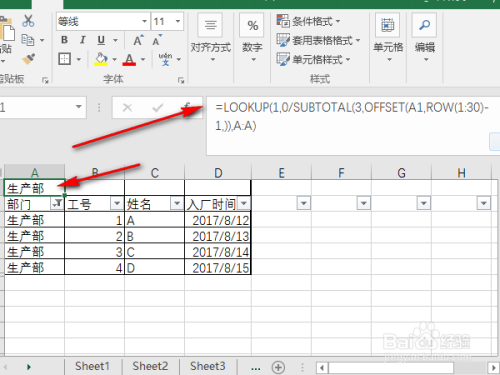Apply the yellow fill color bucket
This screenshot has height=375, width=500.
click(101, 59)
